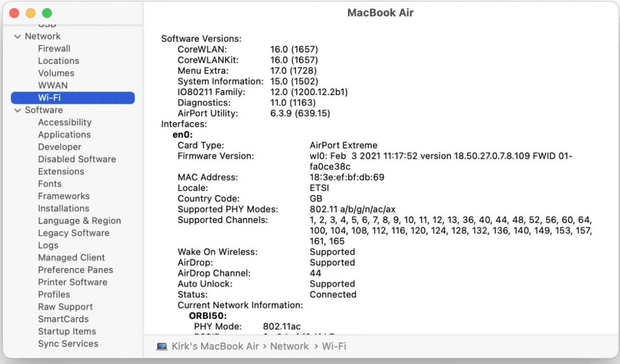Click the Locale value "ETSI"

coord(319,188)
